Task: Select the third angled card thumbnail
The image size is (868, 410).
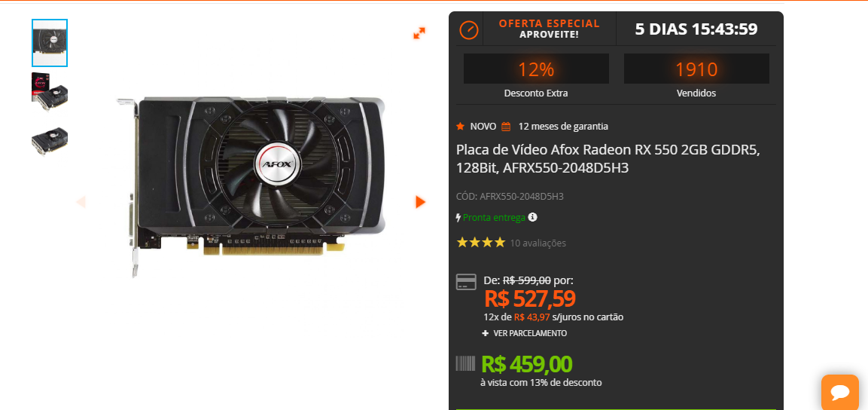Action: click(x=50, y=141)
